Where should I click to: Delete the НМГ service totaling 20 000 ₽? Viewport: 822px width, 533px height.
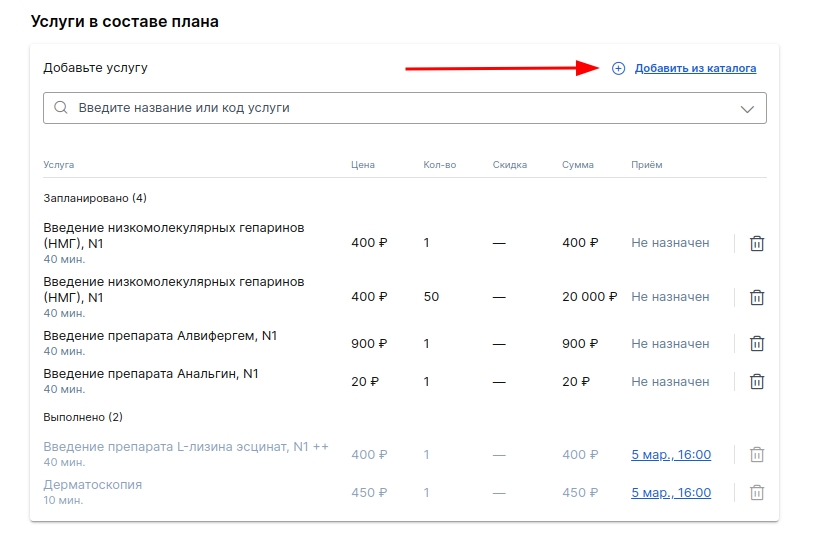(756, 297)
